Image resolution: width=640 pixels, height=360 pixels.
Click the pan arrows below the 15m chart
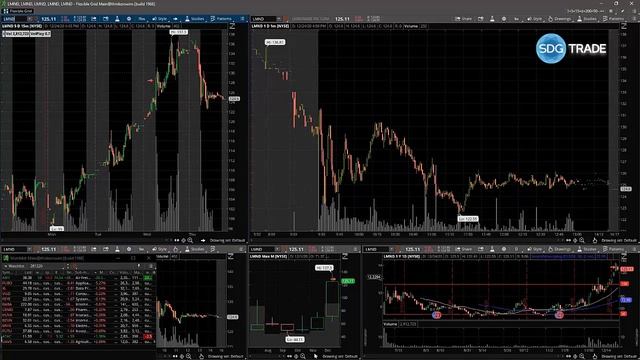click(x=177, y=240)
